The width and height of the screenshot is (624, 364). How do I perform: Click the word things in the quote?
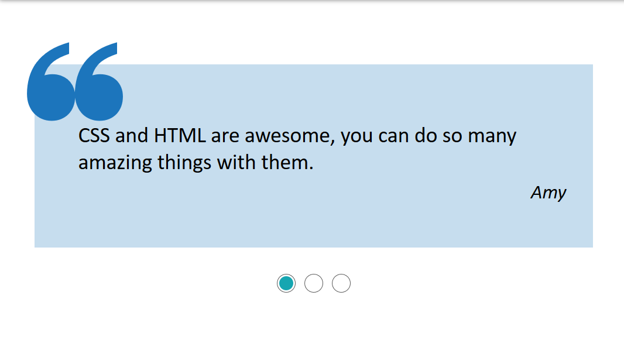184,162
